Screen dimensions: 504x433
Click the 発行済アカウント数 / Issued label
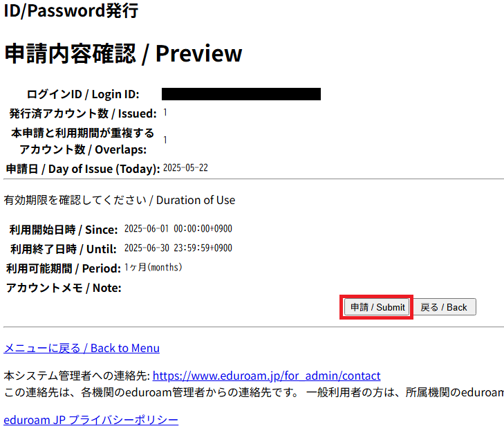click(x=83, y=113)
